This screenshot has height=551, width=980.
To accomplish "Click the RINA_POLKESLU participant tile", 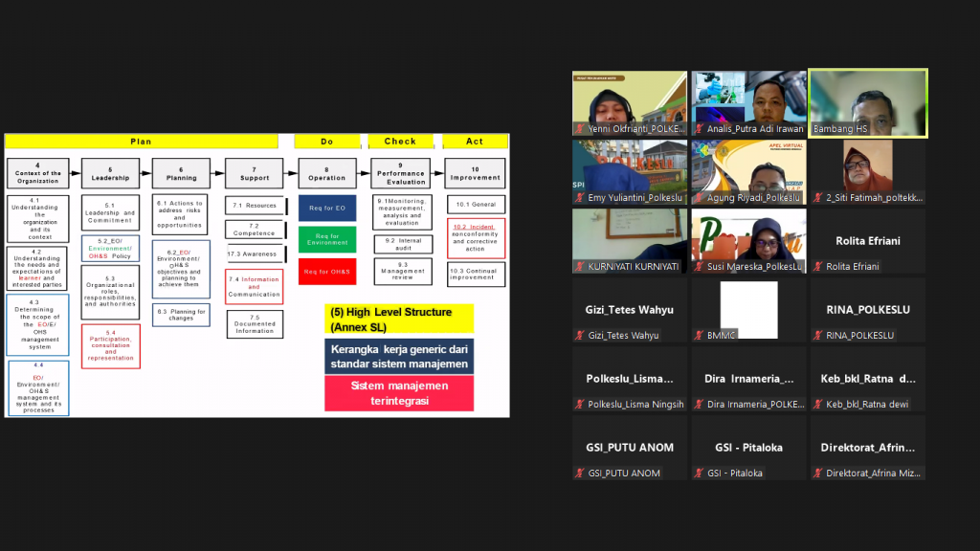I will pyautogui.click(x=867, y=310).
